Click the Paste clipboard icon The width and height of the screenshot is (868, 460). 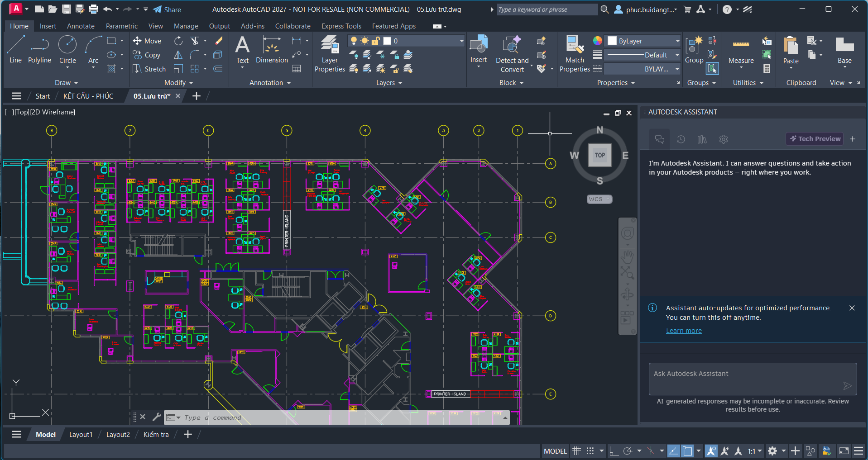[791, 50]
